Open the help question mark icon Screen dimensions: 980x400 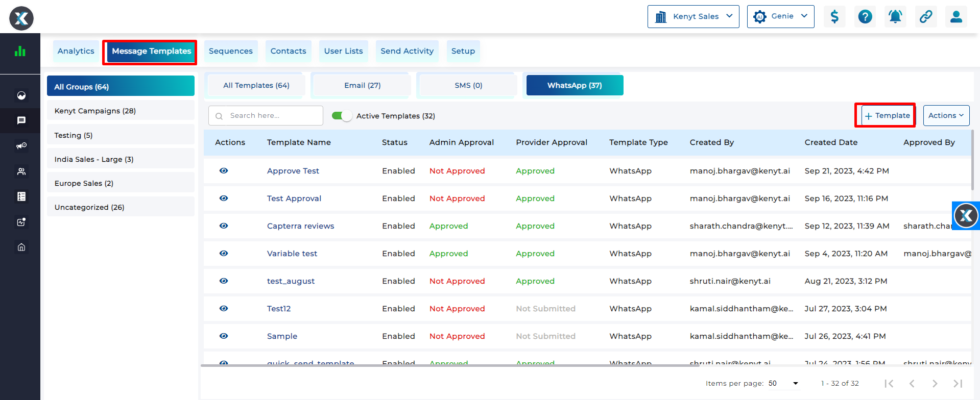865,17
